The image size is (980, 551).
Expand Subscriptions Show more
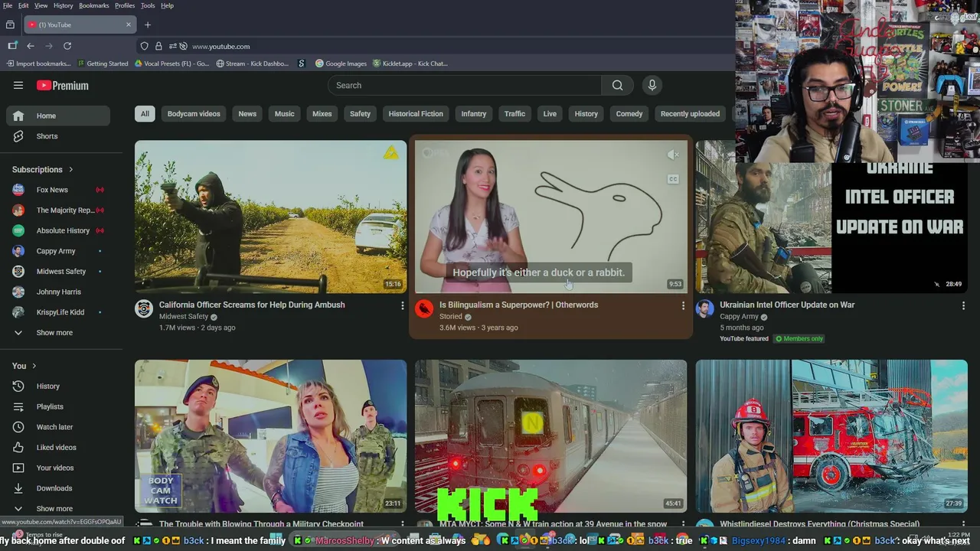58,333
